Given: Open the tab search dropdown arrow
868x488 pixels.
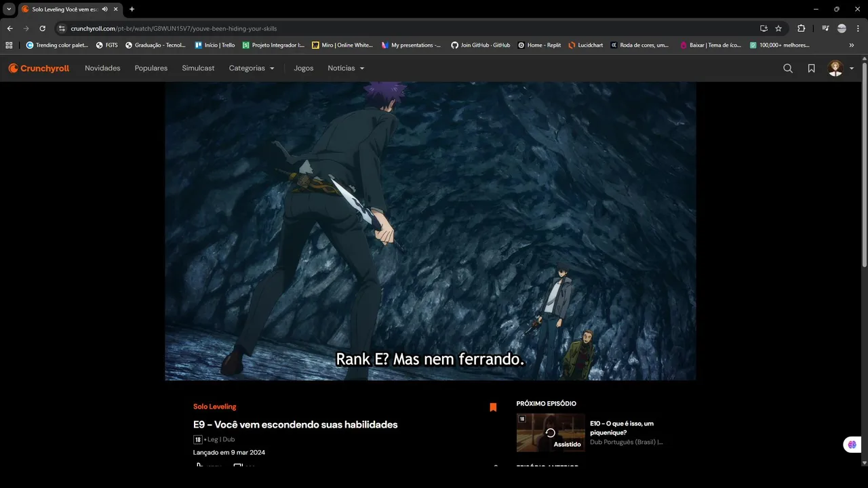Looking at the screenshot, I should [9, 9].
